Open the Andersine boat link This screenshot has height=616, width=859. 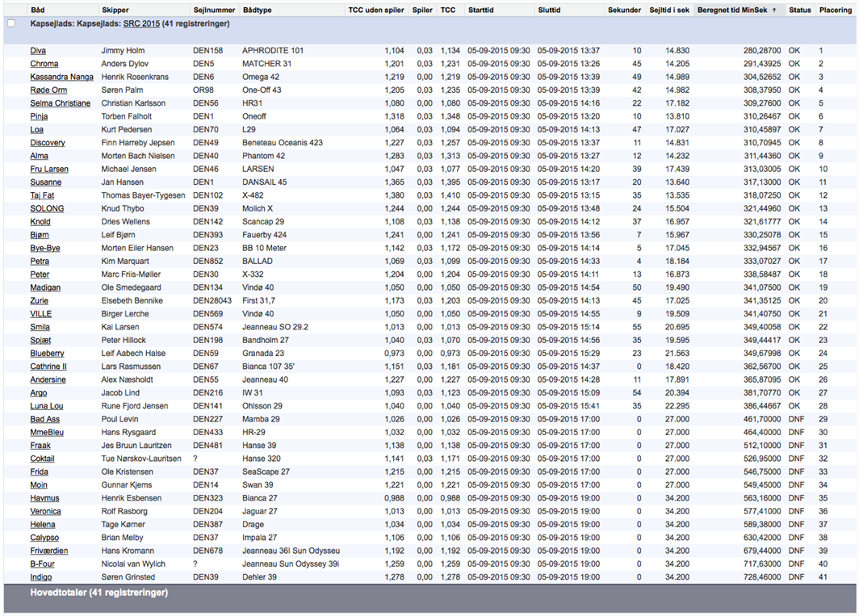[48, 379]
